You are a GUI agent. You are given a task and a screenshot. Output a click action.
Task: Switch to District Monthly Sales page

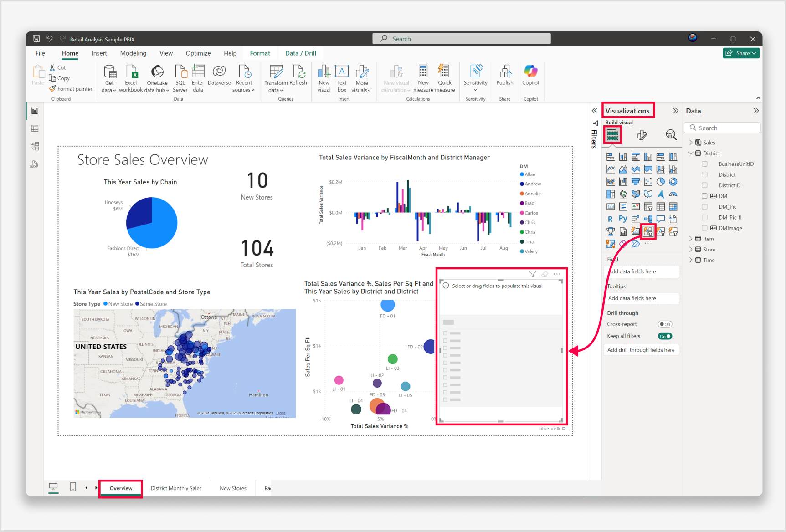click(176, 488)
